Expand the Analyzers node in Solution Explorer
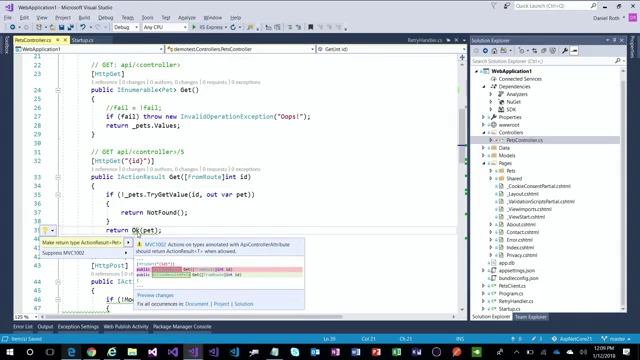 491,94
